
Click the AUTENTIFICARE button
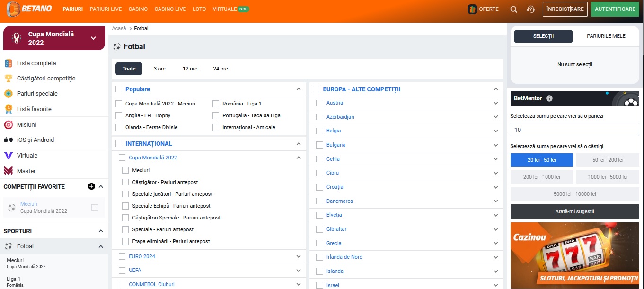click(615, 9)
